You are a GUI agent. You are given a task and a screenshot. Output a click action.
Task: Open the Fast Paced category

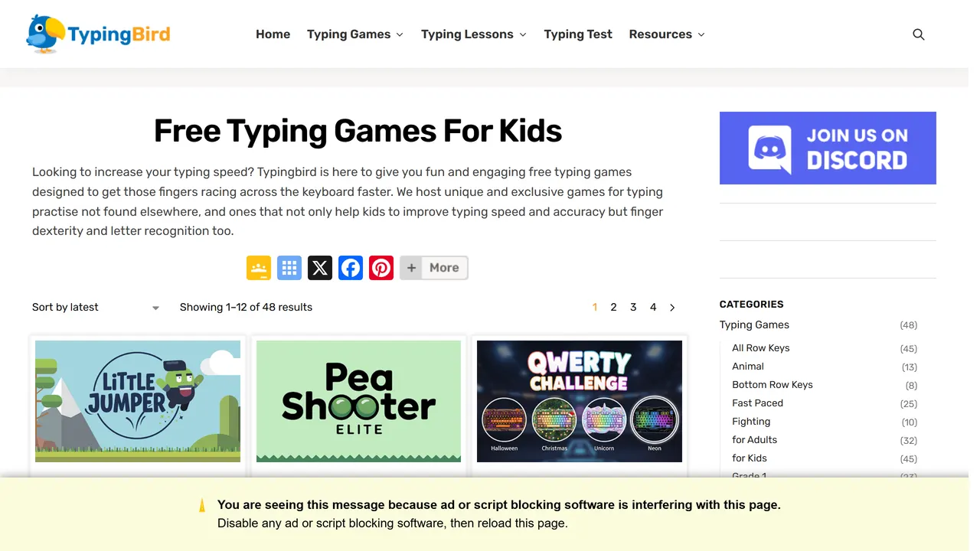(757, 403)
